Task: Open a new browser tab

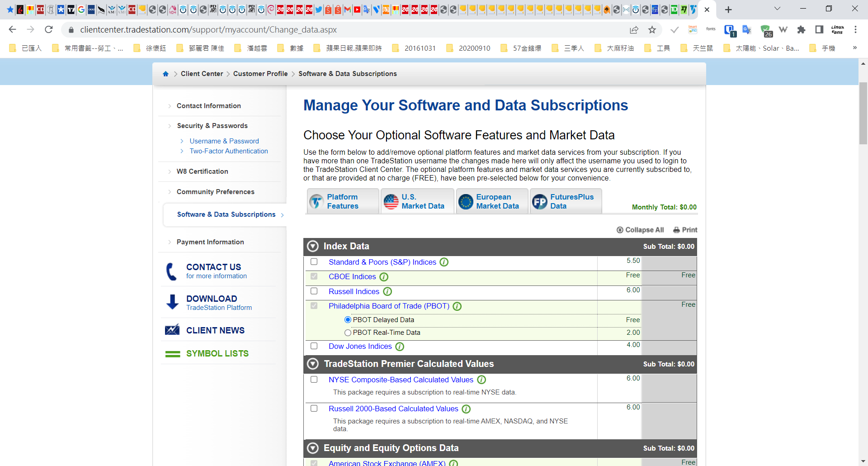Action: click(728, 10)
